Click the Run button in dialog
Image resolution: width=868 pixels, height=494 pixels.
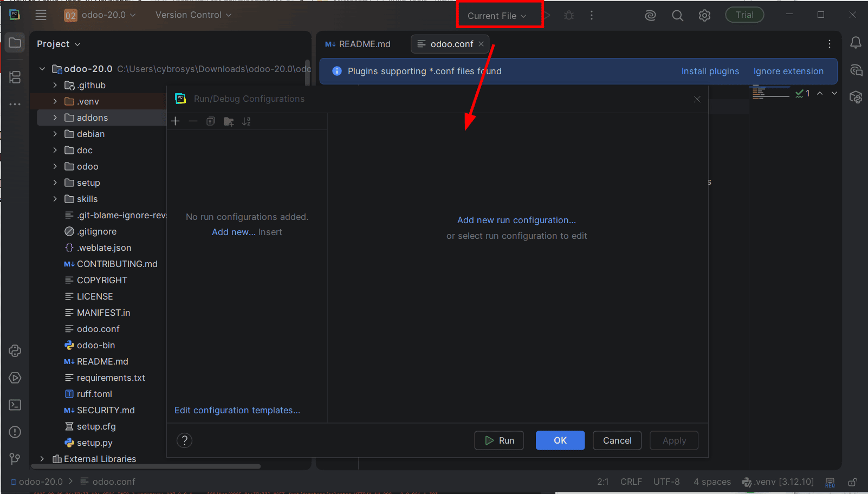pos(499,440)
